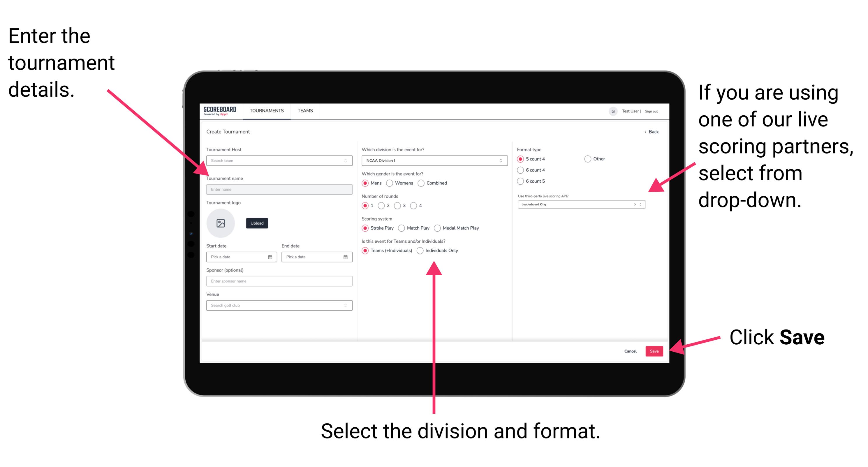Click the tournament logo upload icon
The image size is (868, 467).
(x=221, y=223)
